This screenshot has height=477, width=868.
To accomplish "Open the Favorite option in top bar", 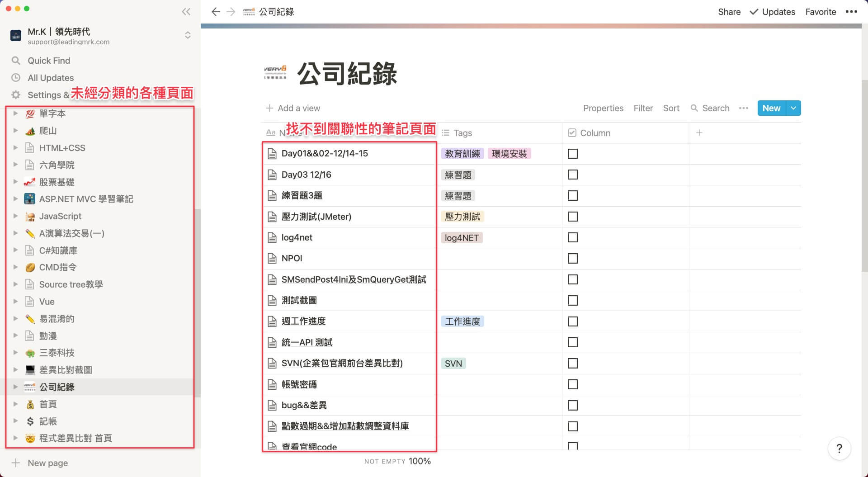I will [x=821, y=12].
